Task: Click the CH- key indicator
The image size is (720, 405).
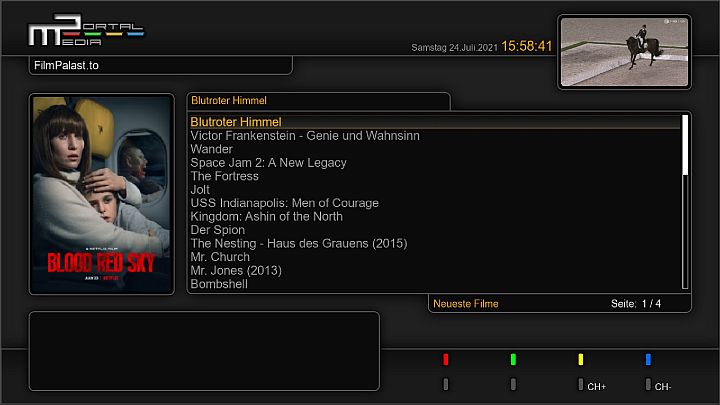Action: [x=658, y=385]
